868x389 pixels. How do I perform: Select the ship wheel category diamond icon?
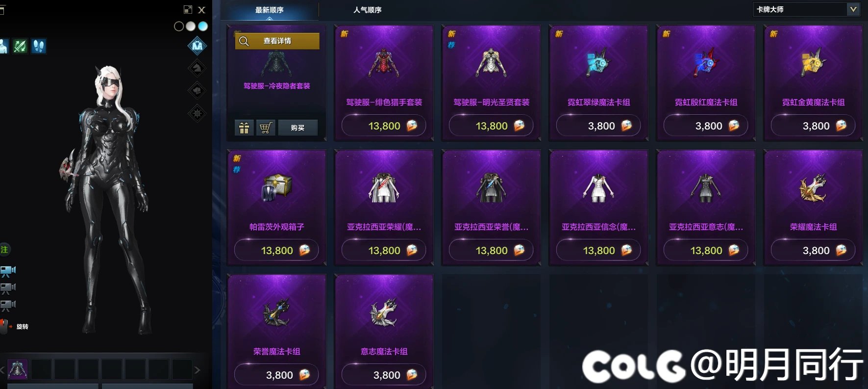click(x=197, y=113)
